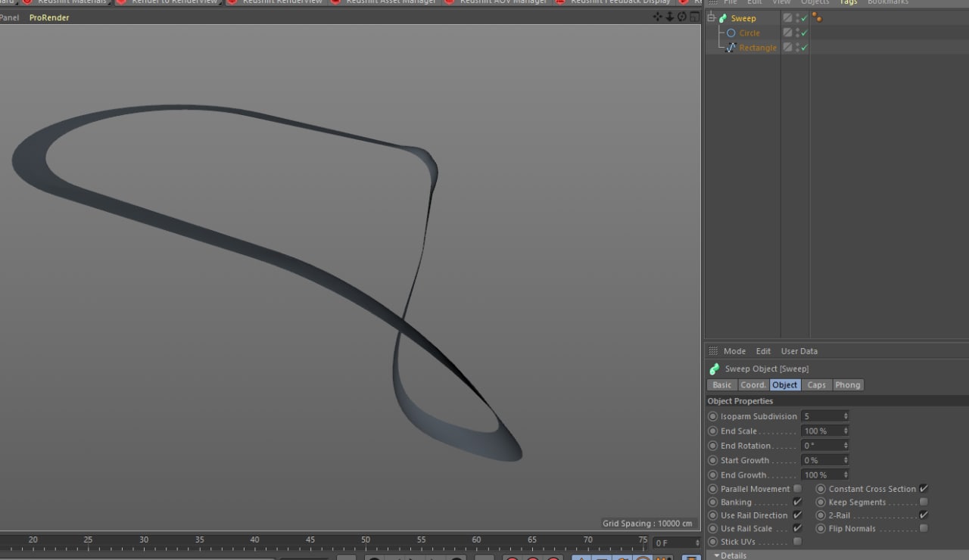Toggle the green enable checkmark for Sweep
Screen dimensions: 969x560
804,18
